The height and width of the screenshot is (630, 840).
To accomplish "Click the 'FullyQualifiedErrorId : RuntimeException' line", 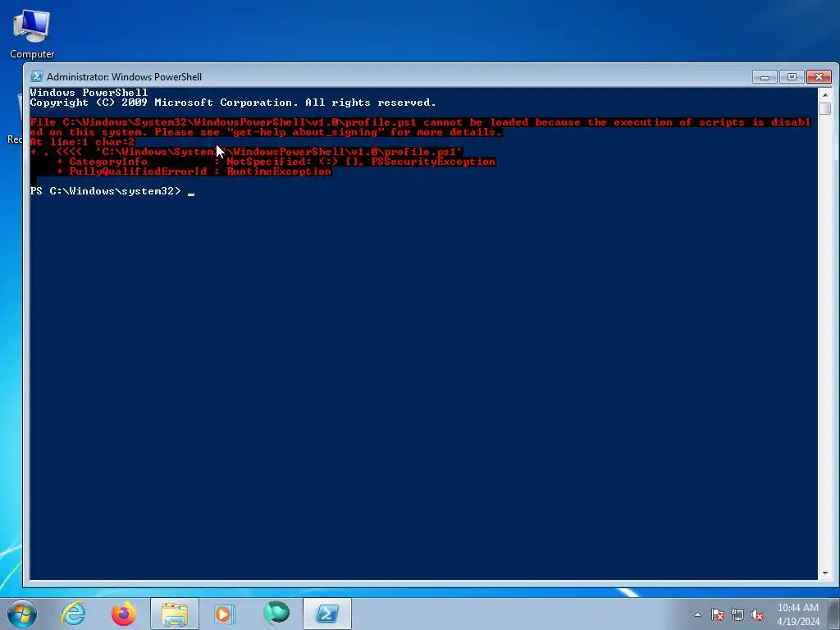I will (194, 171).
